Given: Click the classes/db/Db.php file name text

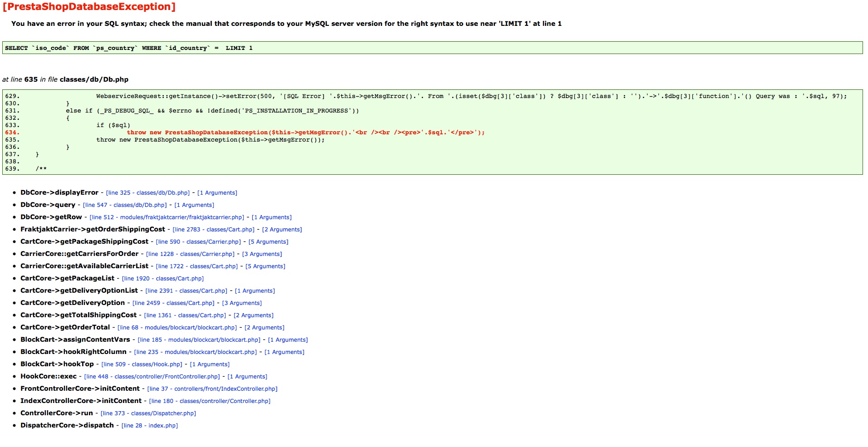Looking at the screenshot, I should [94, 79].
